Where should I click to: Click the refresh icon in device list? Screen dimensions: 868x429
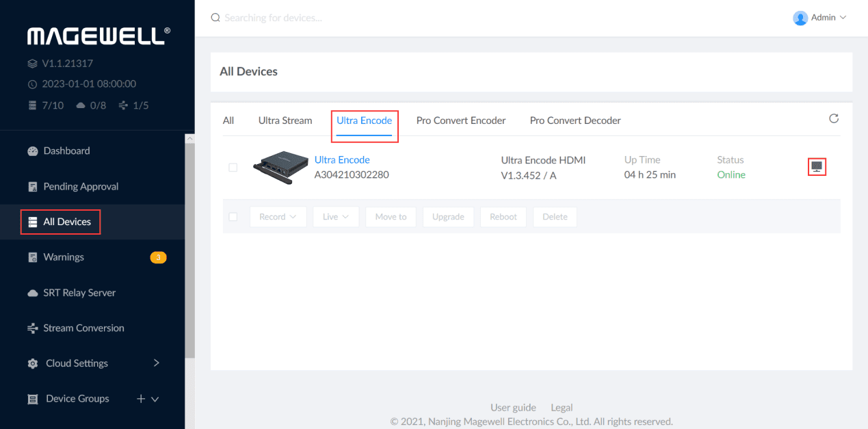[x=833, y=119]
